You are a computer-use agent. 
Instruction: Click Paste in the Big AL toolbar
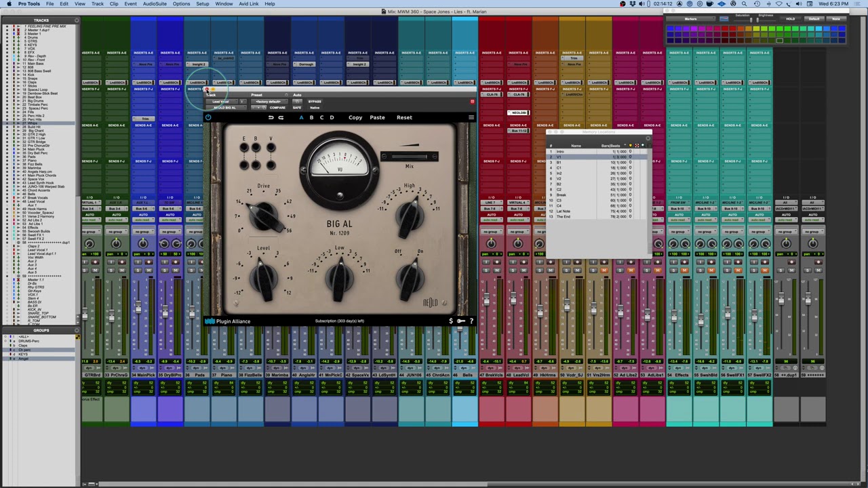pyautogui.click(x=377, y=117)
